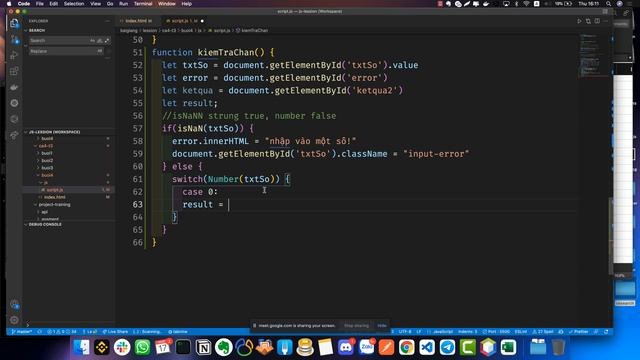Open the Help menu
Viewport: 640px width, 360px height.
coord(187,4)
